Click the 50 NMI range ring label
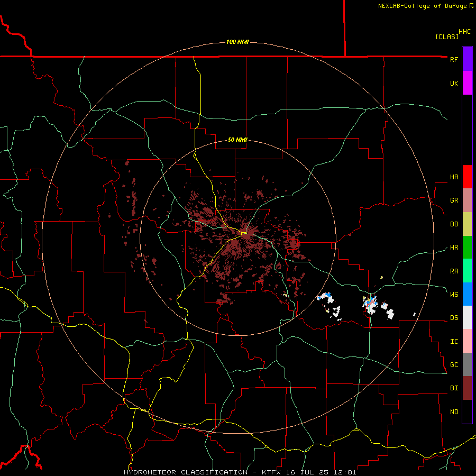The height and width of the screenshot is (476, 476). pyautogui.click(x=237, y=140)
